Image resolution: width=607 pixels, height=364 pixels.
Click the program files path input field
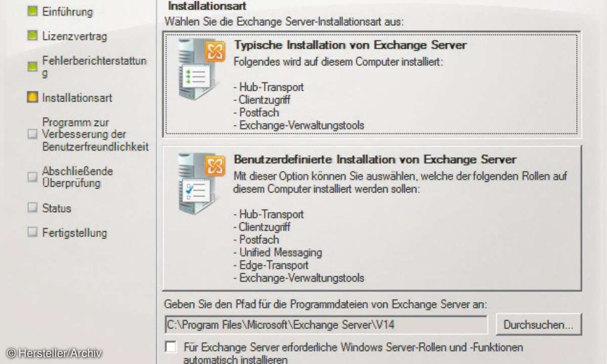(325, 324)
